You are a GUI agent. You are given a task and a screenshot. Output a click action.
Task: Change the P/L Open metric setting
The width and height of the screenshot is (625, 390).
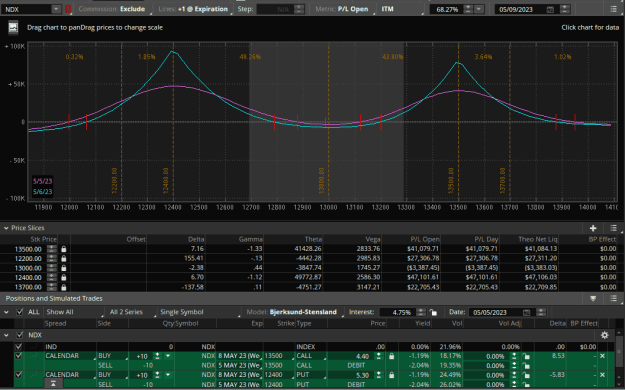click(353, 9)
